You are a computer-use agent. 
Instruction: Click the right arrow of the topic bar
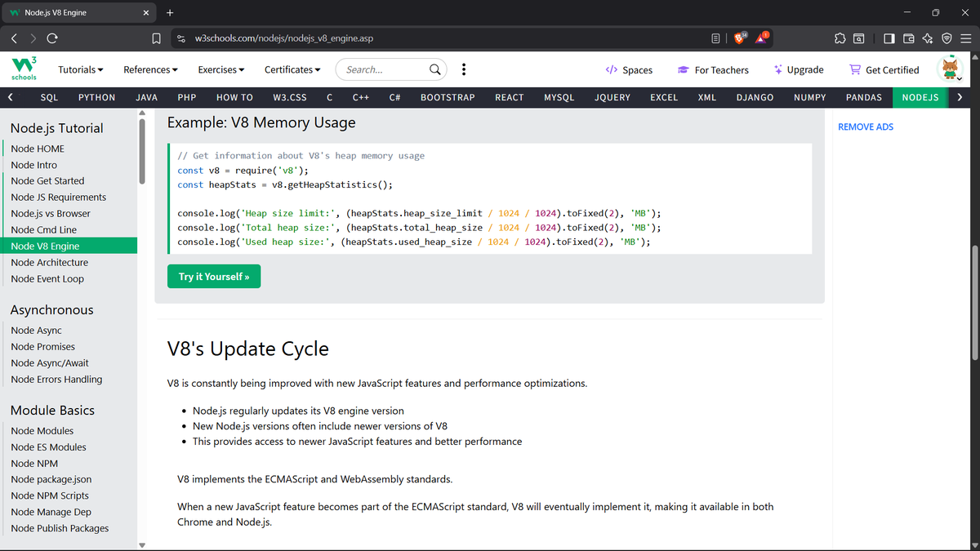tap(959, 97)
